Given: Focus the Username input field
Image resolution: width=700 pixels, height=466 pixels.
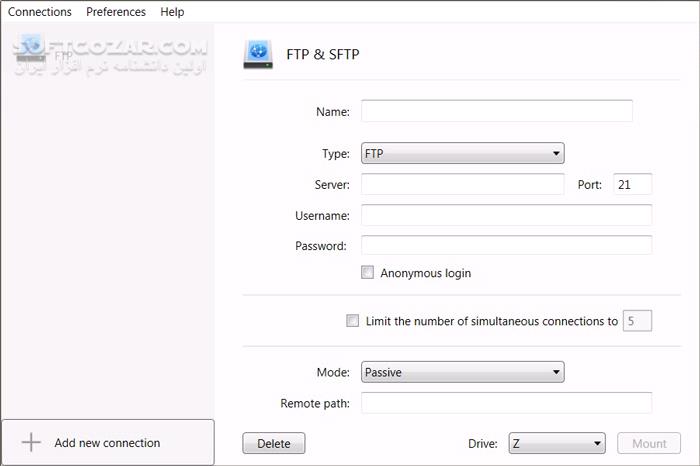Looking at the screenshot, I should coord(506,215).
